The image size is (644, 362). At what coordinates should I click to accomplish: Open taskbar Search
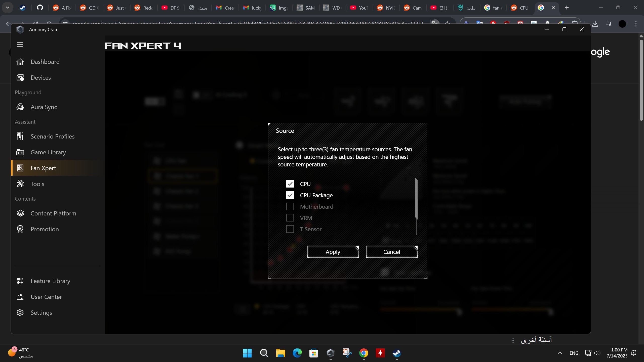(264, 353)
